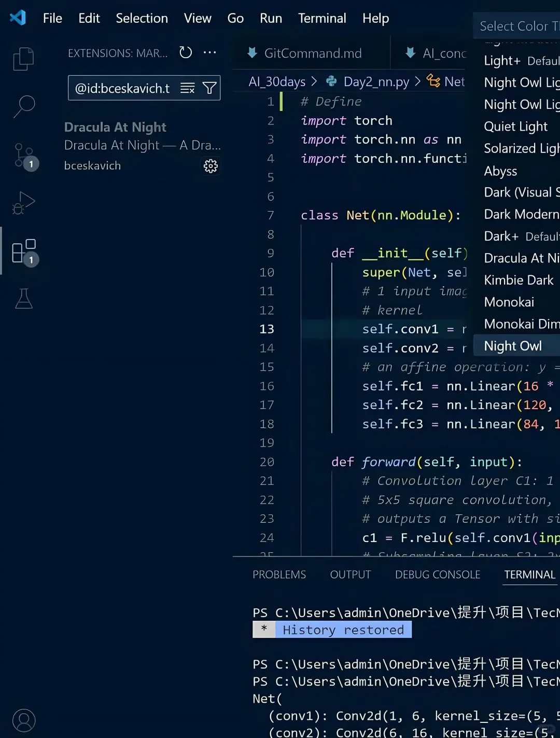Click the Python file icon in breadcrumb
Viewport: 560px width, 738px height.
point(331,81)
